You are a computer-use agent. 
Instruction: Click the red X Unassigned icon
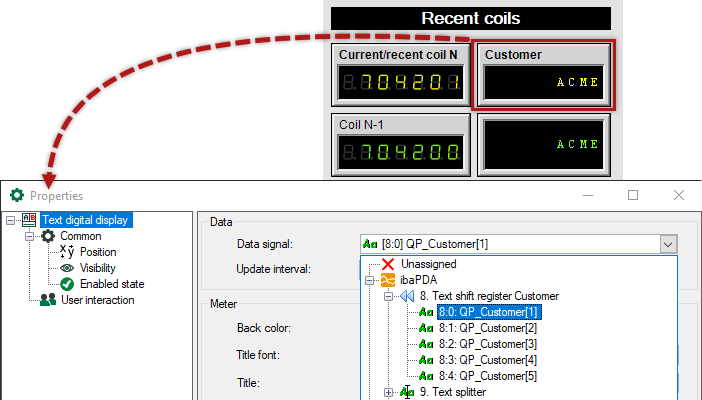pyautogui.click(x=388, y=264)
